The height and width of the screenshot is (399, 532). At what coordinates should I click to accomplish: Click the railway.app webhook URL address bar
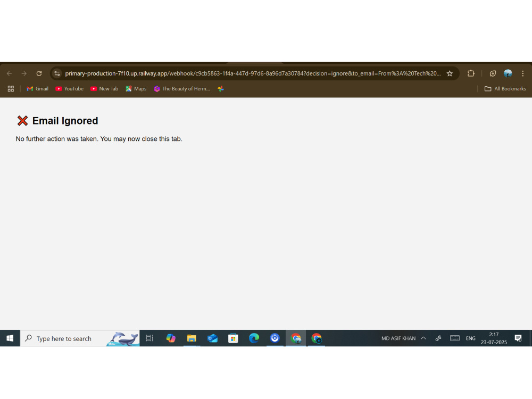[x=253, y=73]
